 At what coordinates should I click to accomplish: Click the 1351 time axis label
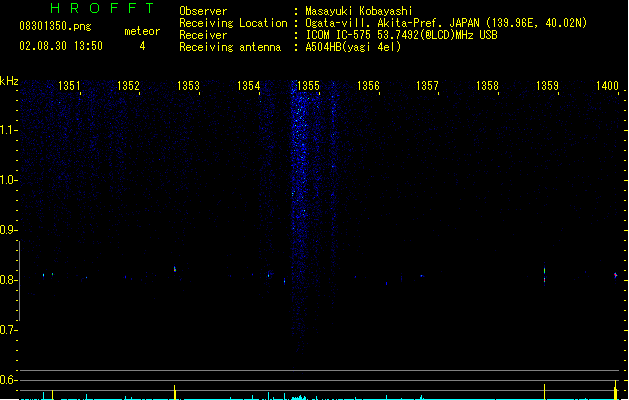click(69, 86)
